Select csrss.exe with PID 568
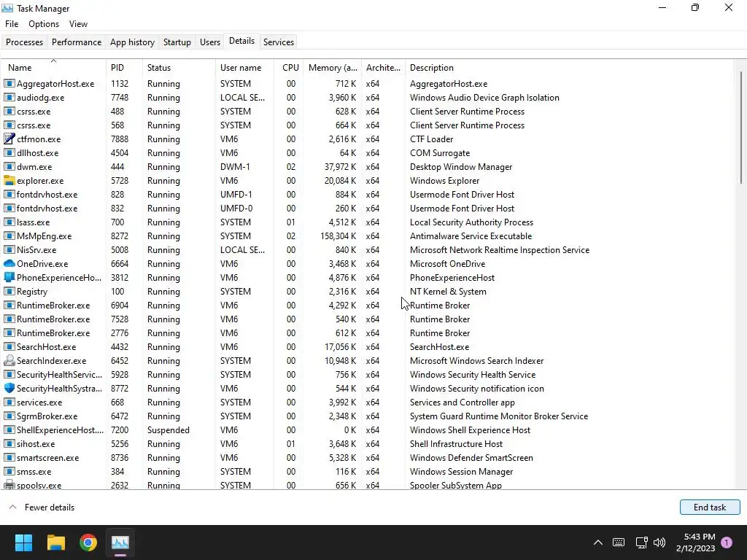The image size is (747, 560). [368, 125]
